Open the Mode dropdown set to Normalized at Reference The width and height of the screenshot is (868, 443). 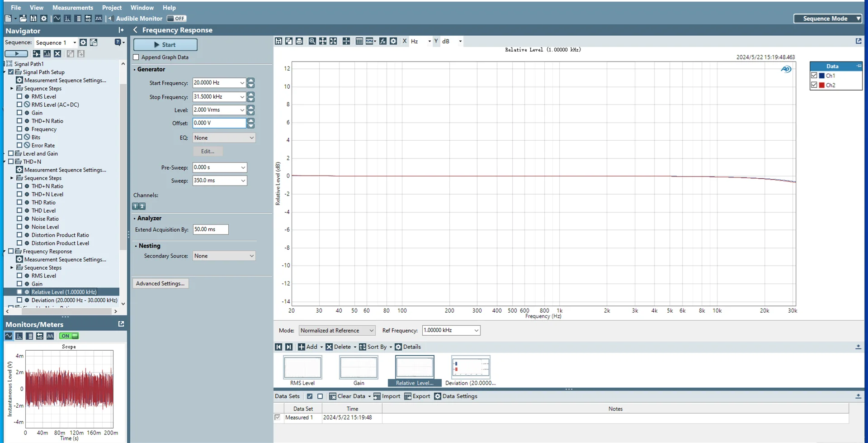point(337,330)
